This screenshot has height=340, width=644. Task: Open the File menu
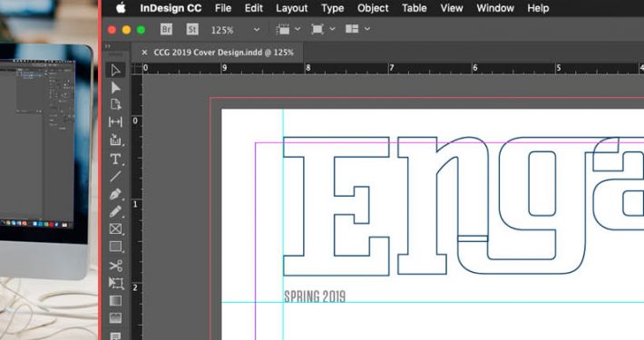point(223,8)
